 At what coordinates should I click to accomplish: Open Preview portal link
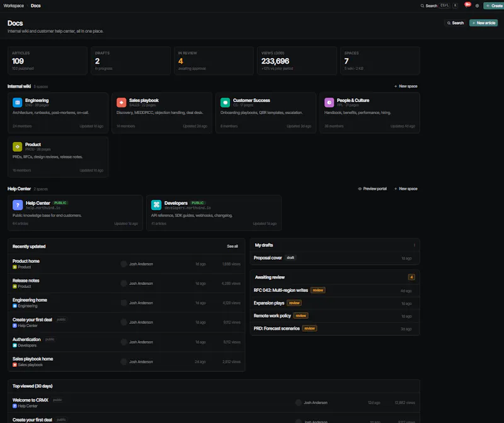click(x=372, y=189)
